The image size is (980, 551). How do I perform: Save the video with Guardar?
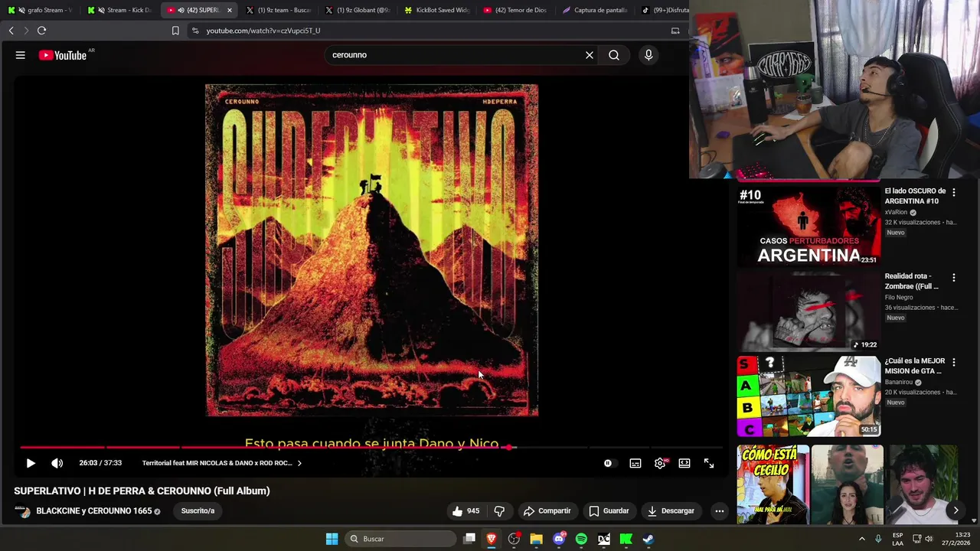coord(609,510)
